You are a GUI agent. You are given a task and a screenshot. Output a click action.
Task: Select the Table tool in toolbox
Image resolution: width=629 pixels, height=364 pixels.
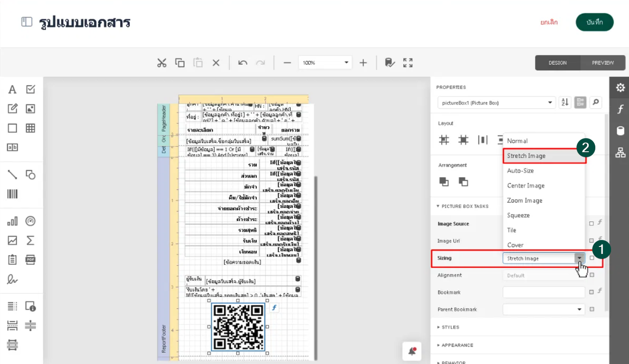tap(30, 128)
